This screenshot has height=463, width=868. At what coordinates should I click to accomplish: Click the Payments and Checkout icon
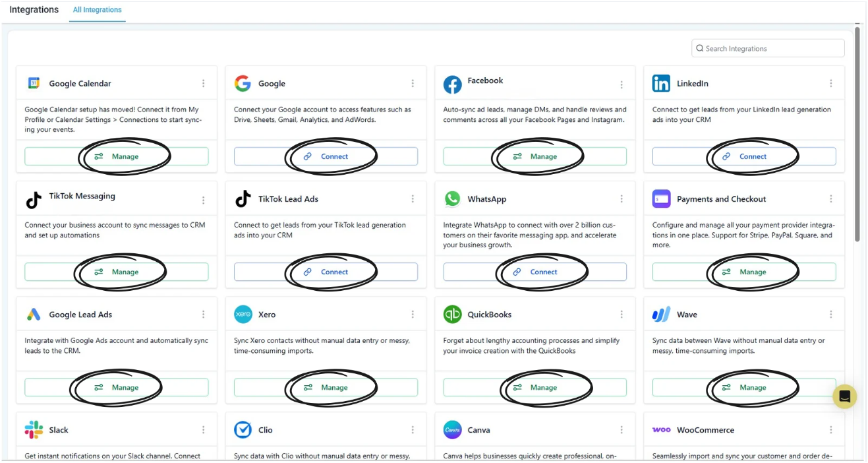[661, 199]
